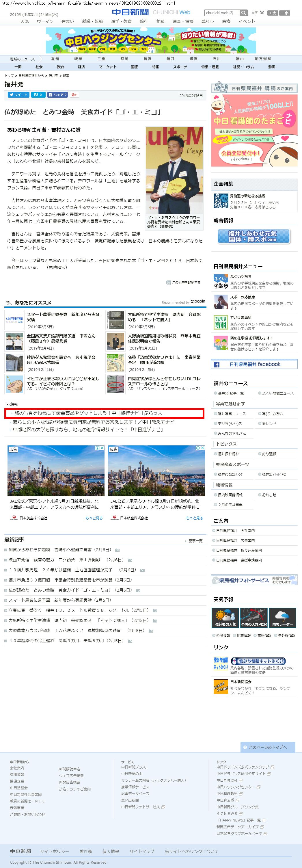Image resolution: width=302 pixels, height=868 pixels.
Task: Decrease font size with 小 button
Action: (284, 13)
